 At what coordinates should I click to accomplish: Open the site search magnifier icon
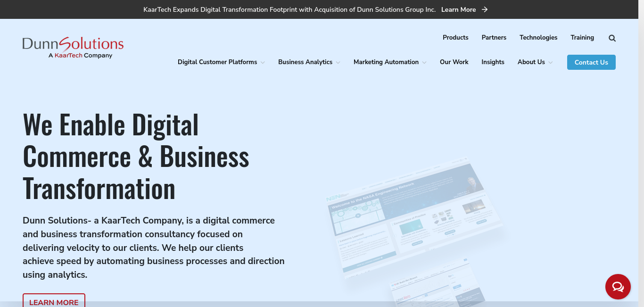[612, 38]
